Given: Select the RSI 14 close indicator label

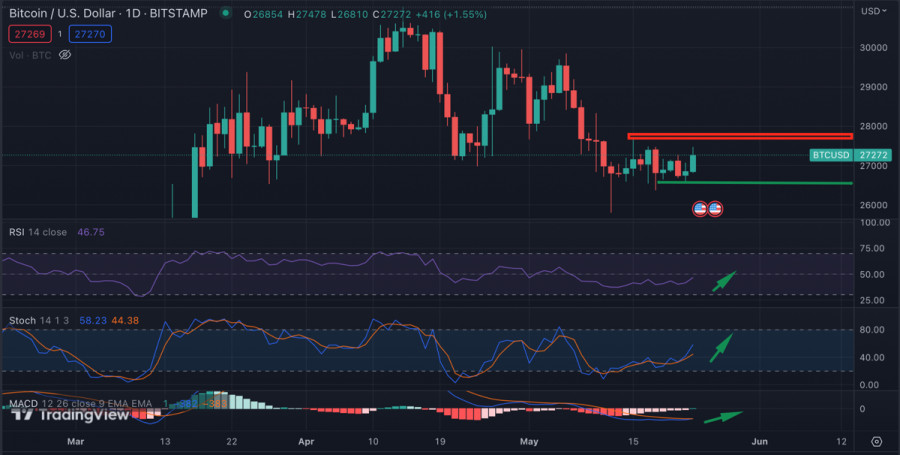Looking at the screenshot, I should pyautogui.click(x=39, y=232).
